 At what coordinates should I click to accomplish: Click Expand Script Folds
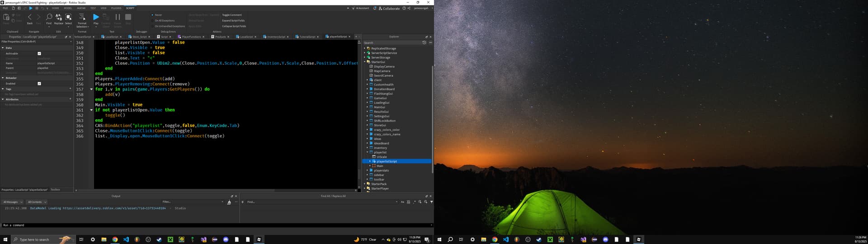coord(233,20)
